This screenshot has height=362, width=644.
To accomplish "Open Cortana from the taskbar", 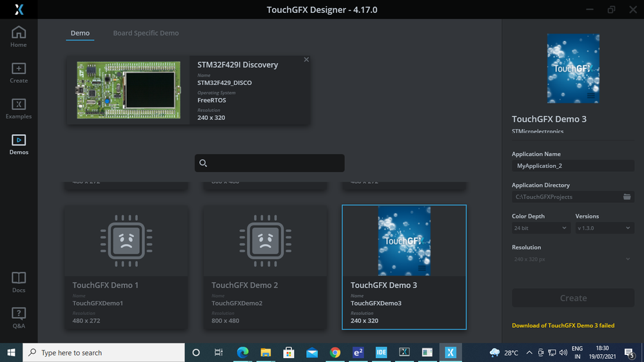I will point(196,352).
